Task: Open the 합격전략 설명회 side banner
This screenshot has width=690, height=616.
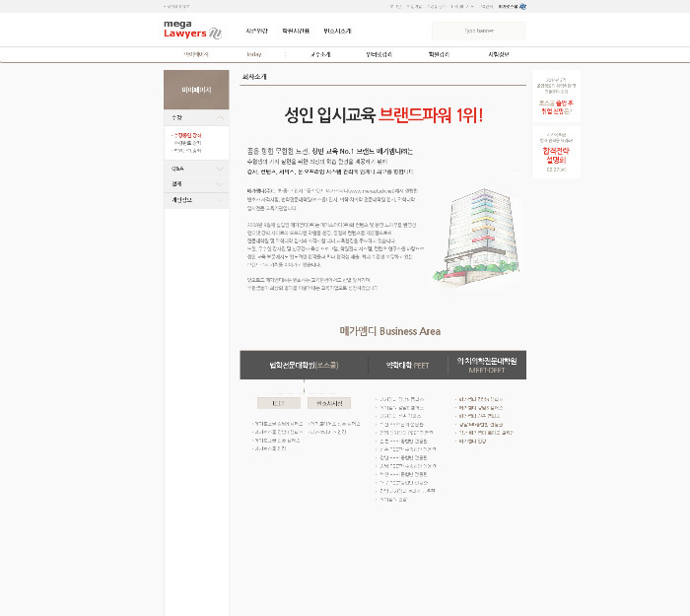Action: click(556, 152)
